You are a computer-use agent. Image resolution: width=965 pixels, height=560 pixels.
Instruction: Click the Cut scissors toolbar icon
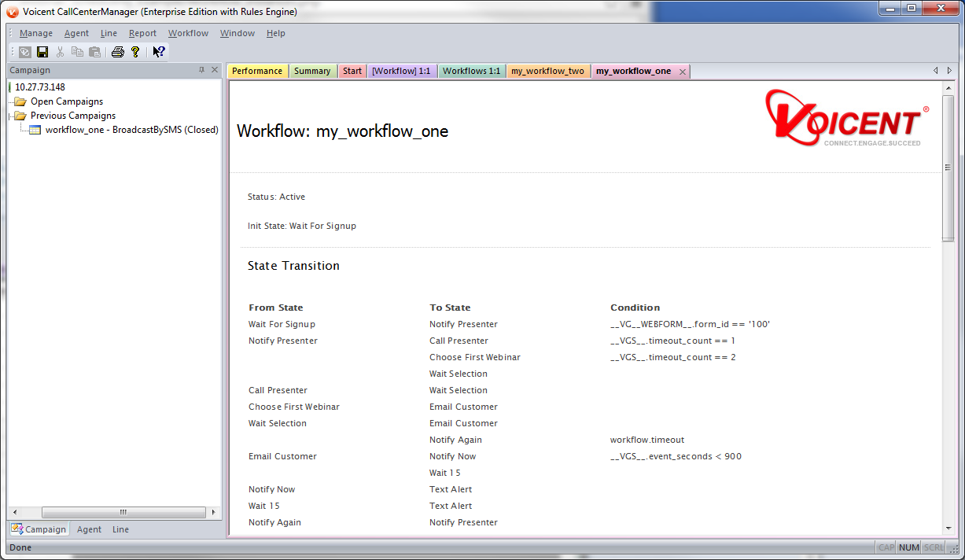(60, 52)
